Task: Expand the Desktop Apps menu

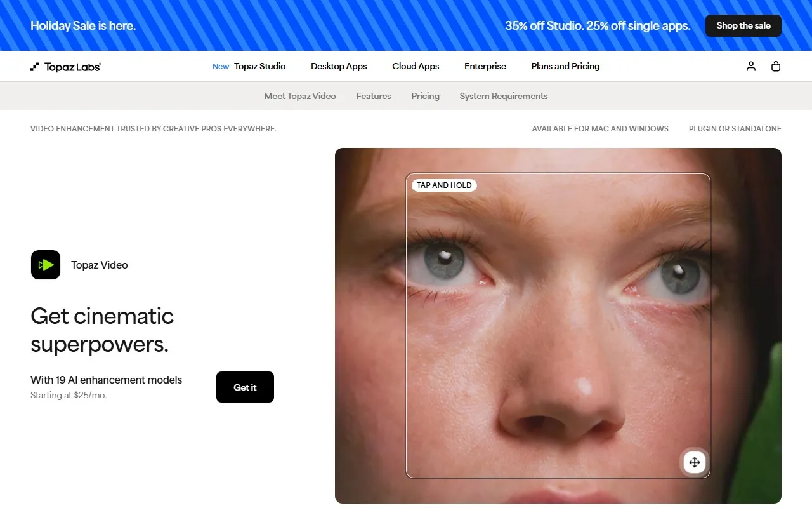Action: pos(339,66)
